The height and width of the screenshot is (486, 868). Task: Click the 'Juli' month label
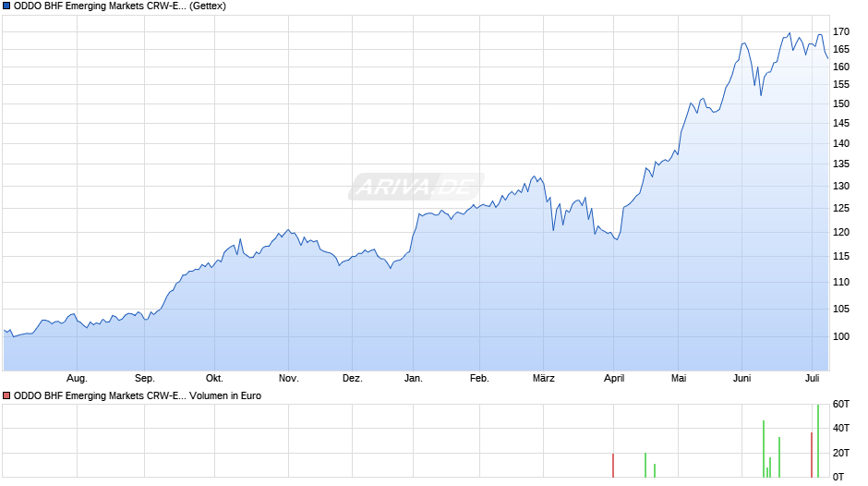pos(812,379)
